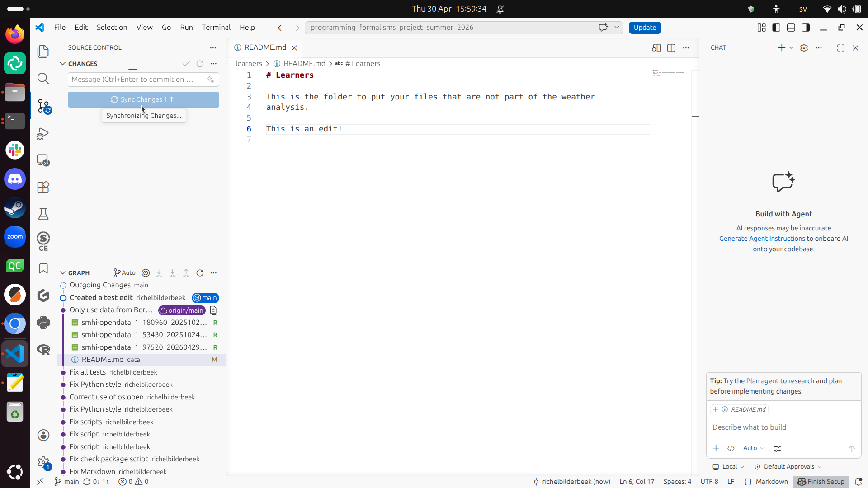Commit changes with checkmark icon
Image resolution: width=868 pixels, height=488 pixels.
(186, 64)
